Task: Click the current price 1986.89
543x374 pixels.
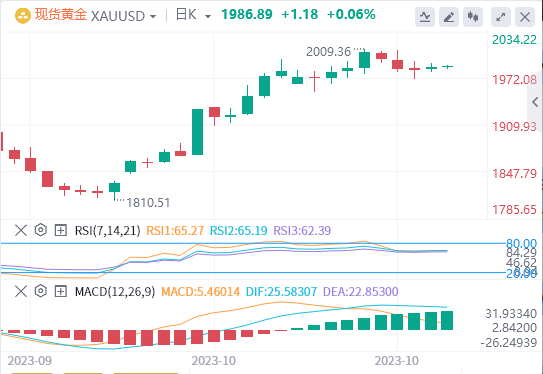Action: click(247, 15)
